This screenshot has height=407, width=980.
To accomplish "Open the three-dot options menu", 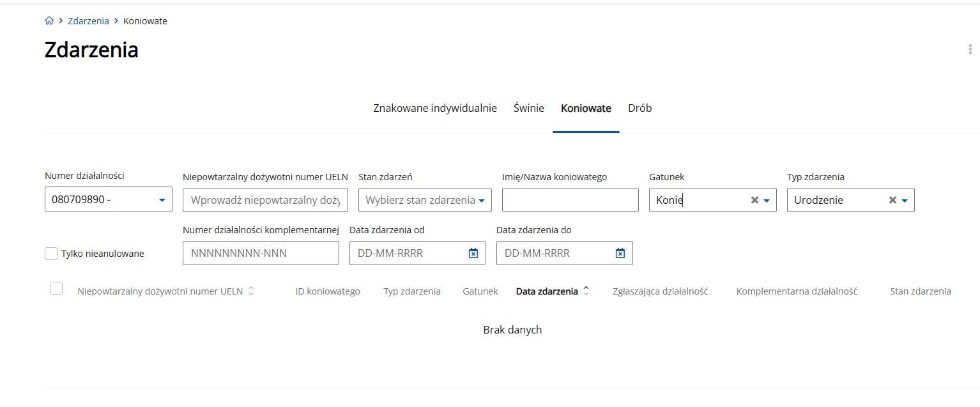I will tap(970, 50).
